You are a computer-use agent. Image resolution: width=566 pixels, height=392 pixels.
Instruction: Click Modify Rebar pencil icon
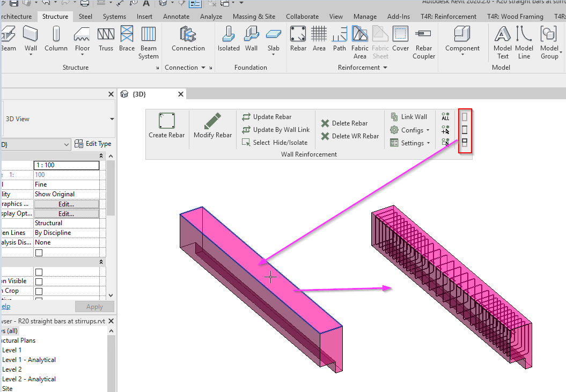tap(212, 121)
